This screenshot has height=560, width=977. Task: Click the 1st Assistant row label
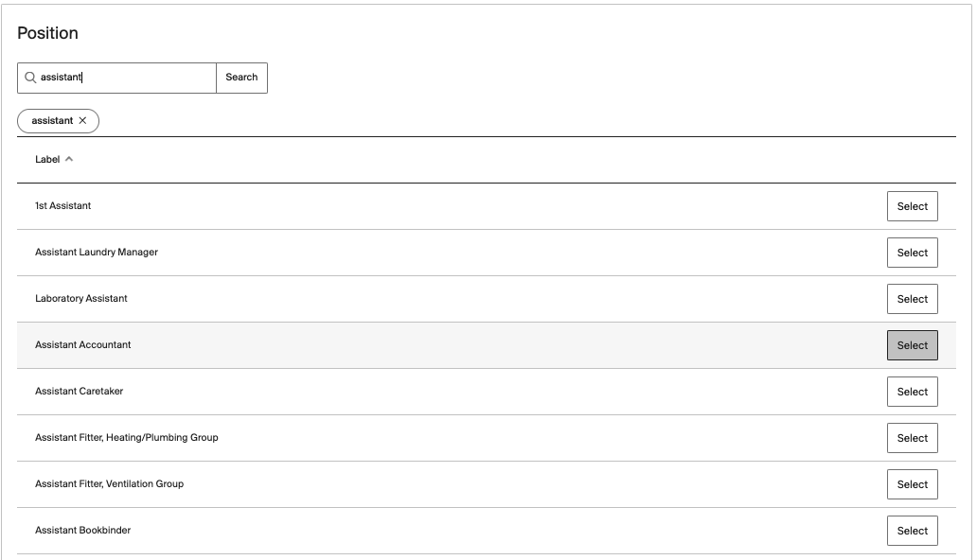[63, 206]
